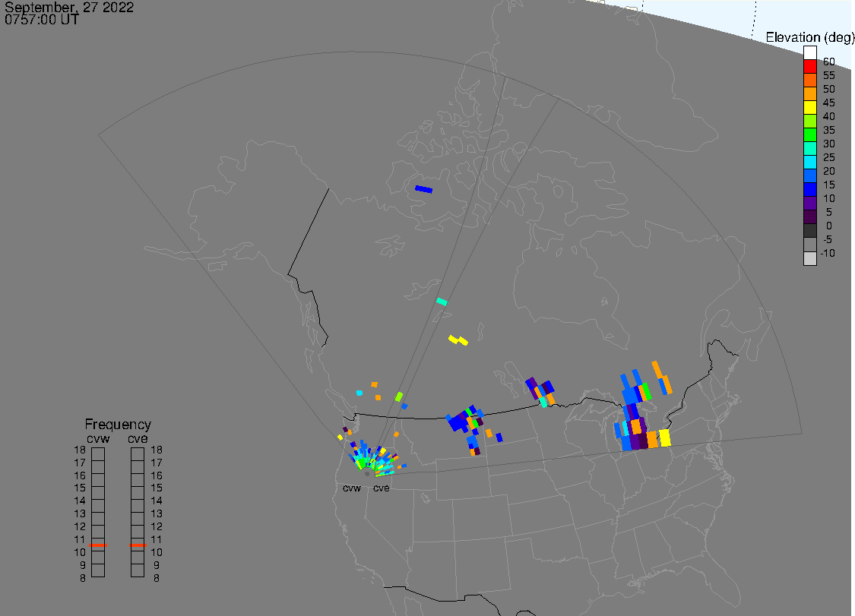Click the "cve" radar label on the map
This screenshot has height=616, width=855.
click(382, 488)
